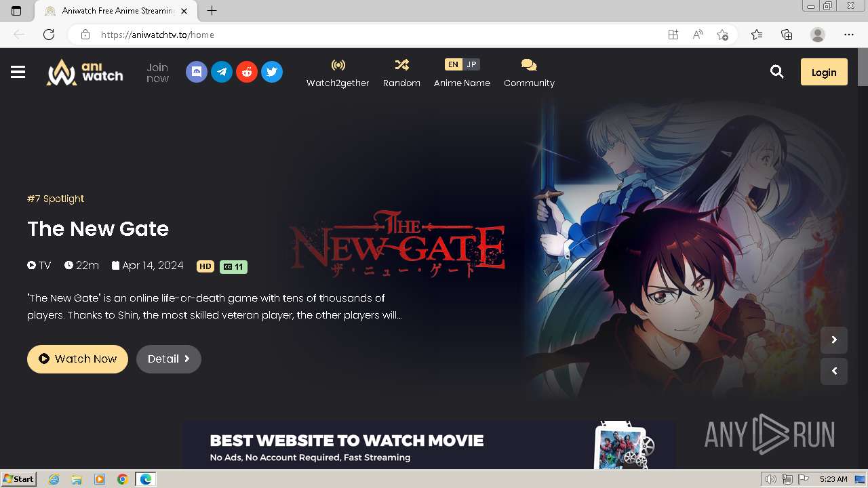Viewport: 868px width, 488px height.
Task: Open the Action Center flag icon
Action: point(804,479)
